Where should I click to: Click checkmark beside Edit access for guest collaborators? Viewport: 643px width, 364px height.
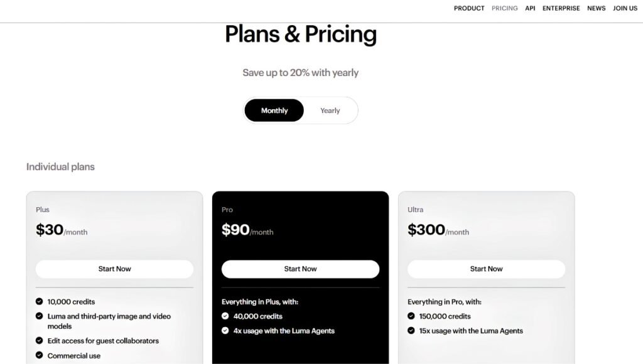40,340
